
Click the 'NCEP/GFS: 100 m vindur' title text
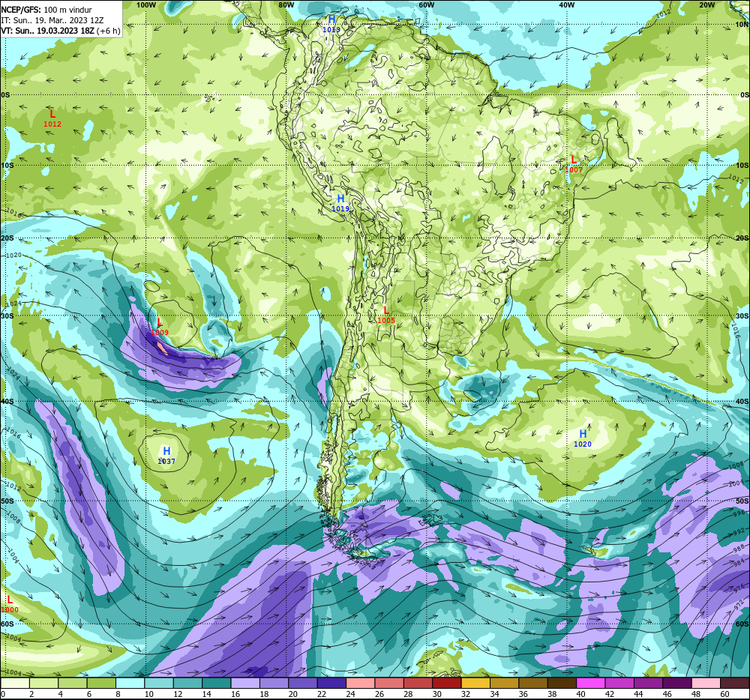(46, 10)
